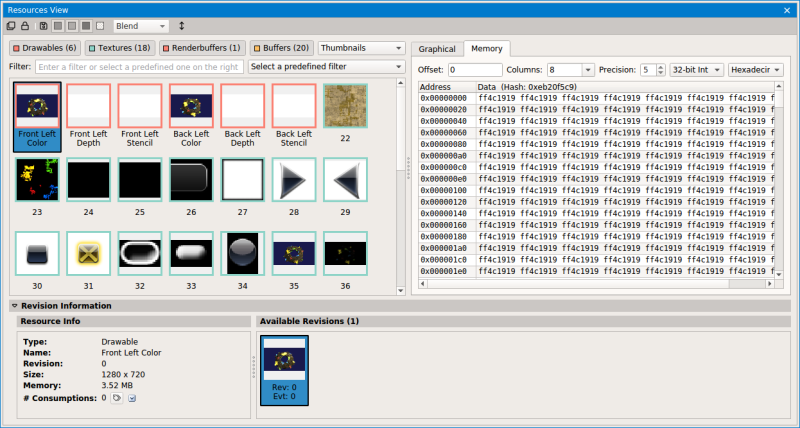Click the Filter text input field
The image size is (800, 428).
point(139,67)
